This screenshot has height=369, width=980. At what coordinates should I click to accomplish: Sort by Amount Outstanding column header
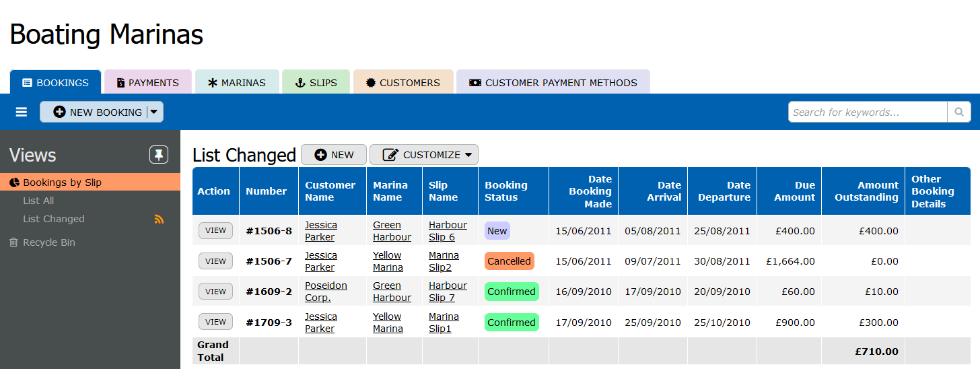pos(866,191)
